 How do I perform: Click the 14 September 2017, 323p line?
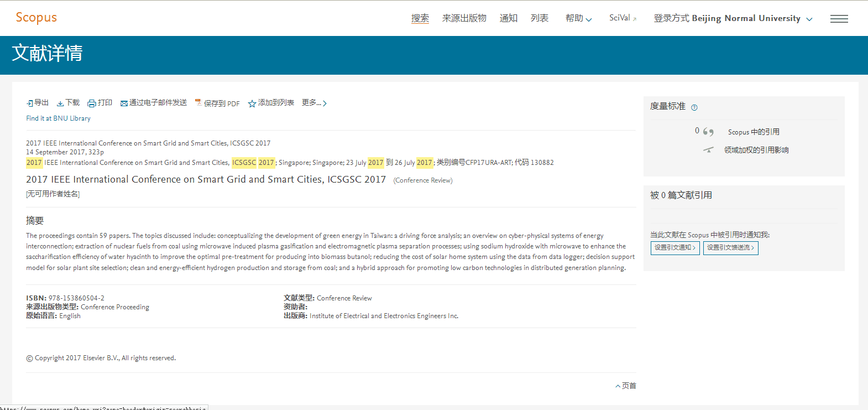(x=65, y=152)
